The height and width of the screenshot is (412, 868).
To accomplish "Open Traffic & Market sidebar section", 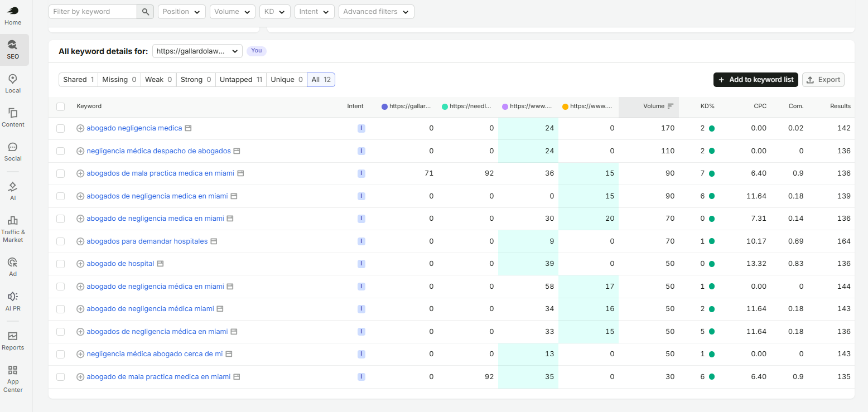I will pyautogui.click(x=13, y=229).
